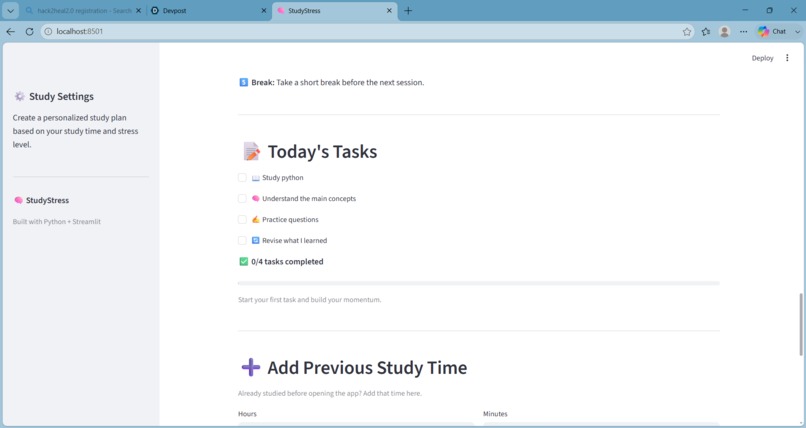Click the 'Create a personalized study plan' description
This screenshot has height=428, width=806.
pyautogui.click(x=76, y=131)
